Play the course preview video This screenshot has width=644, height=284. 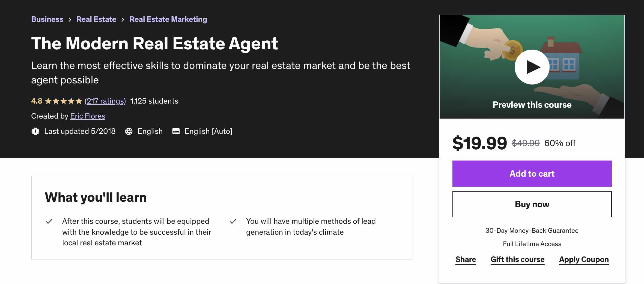532,67
